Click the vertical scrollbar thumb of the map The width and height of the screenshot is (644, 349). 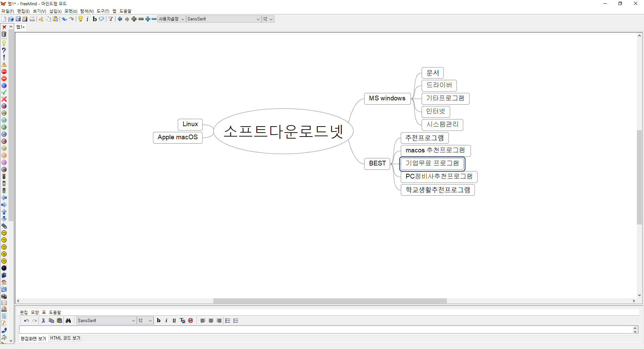click(x=639, y=177)
